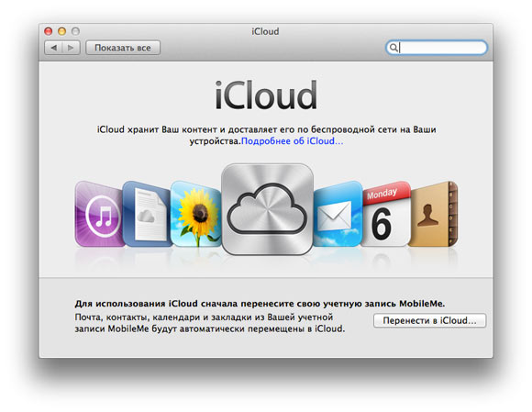Viewport: 532px width, 412px height.
Task: Click the bold text ending with MobileMe
Action: pyautogui.click(x=260, y=304)
